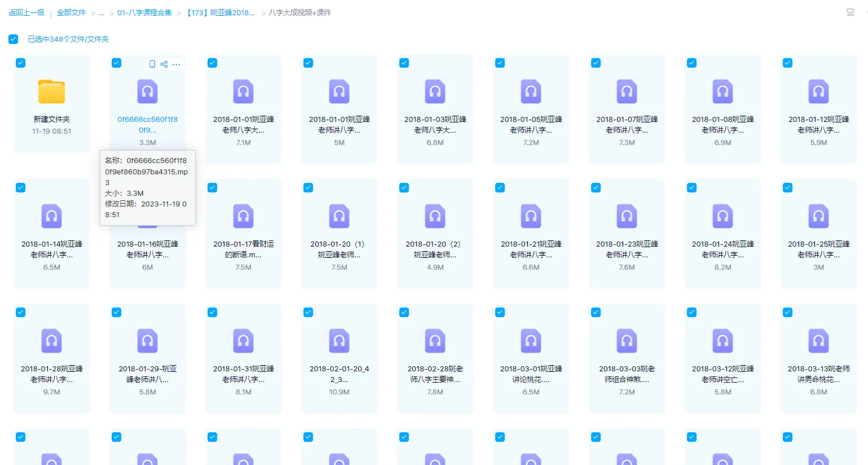Image resolution: width=868 pixels, height=465 pixels.
Task: Uncheck the 2018-03-12姚亚峰老师讲空亡 checkbox
Action: pyautogui.click(x=691, y=312)
